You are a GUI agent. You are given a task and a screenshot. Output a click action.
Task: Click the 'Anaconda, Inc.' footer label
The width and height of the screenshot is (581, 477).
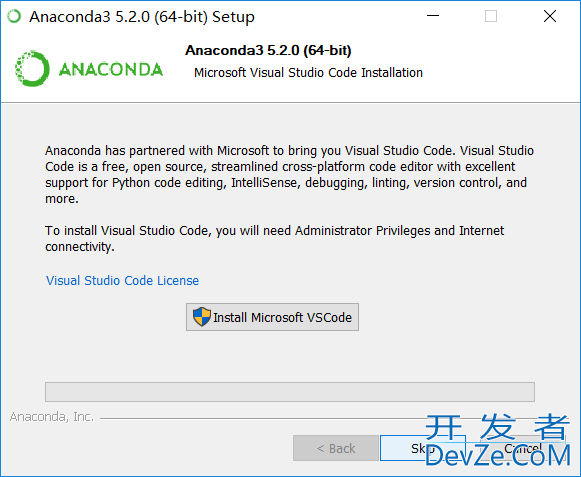click(52, 417)
